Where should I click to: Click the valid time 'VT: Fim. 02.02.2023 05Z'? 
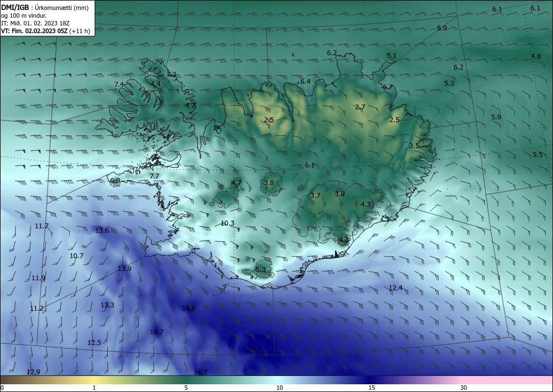coord(34,31)
